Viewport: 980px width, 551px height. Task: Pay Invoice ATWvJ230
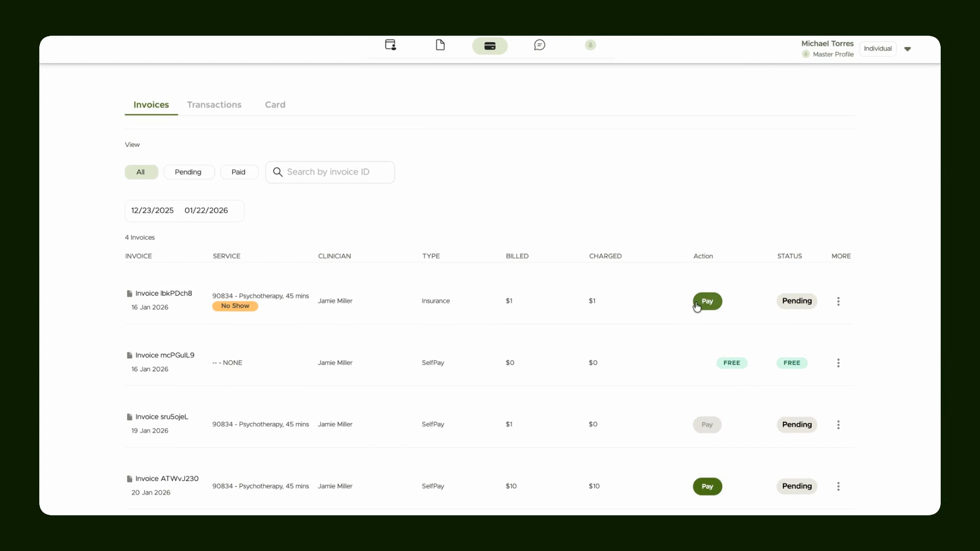[x=707, y=486]
